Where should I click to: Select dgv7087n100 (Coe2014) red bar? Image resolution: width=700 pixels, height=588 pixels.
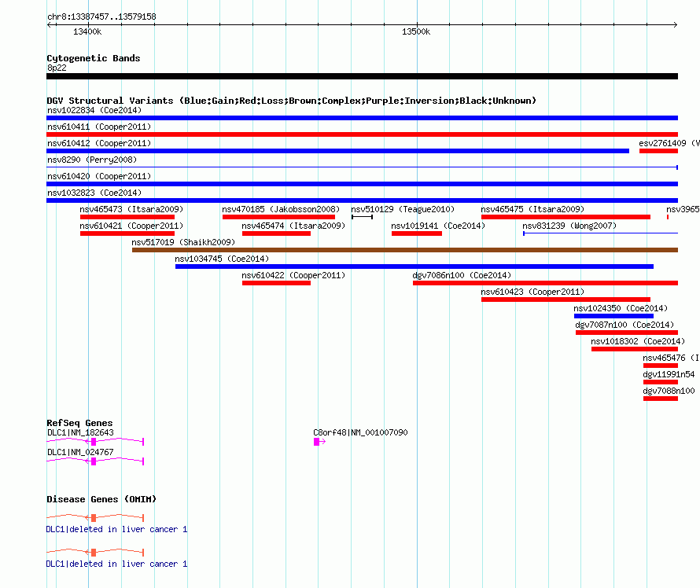click(627, 333)
